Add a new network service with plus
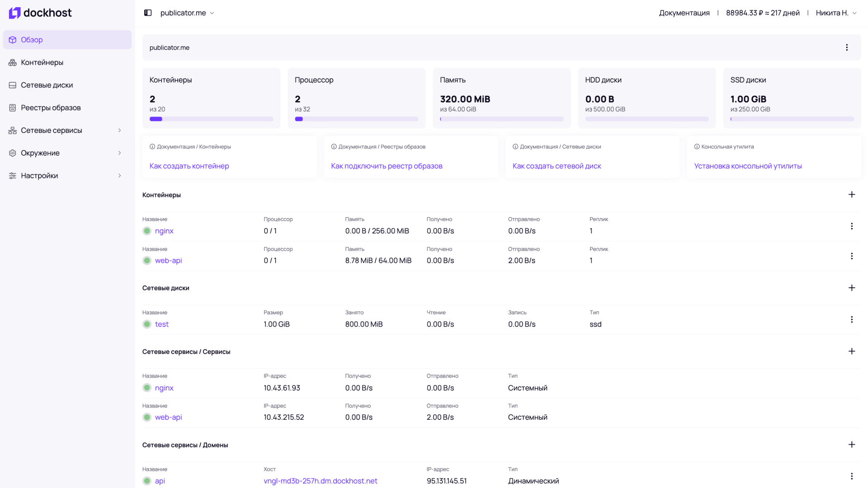Screen dimensions: 868x488 (852, 351)
